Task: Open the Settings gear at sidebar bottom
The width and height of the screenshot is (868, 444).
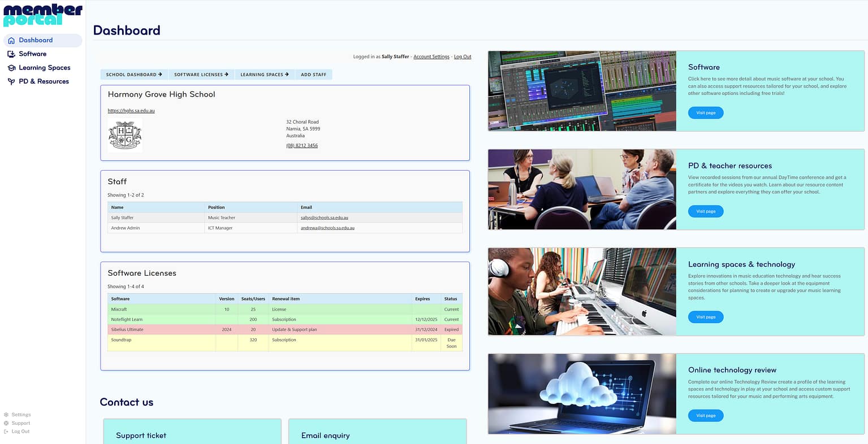Action: coord(6,414)
